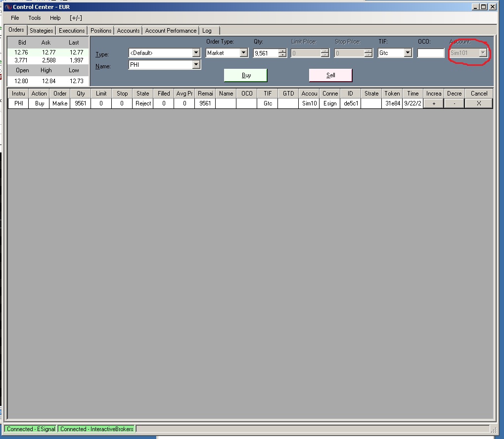
Task: Click the pink Sell button
Action: pyautogui.click(x=330, y=75)
